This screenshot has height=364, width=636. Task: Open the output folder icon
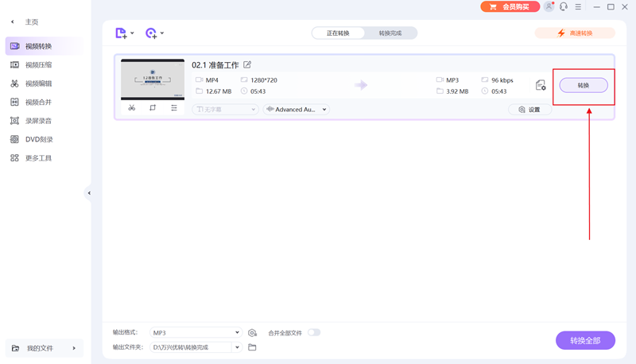point(252,347)
